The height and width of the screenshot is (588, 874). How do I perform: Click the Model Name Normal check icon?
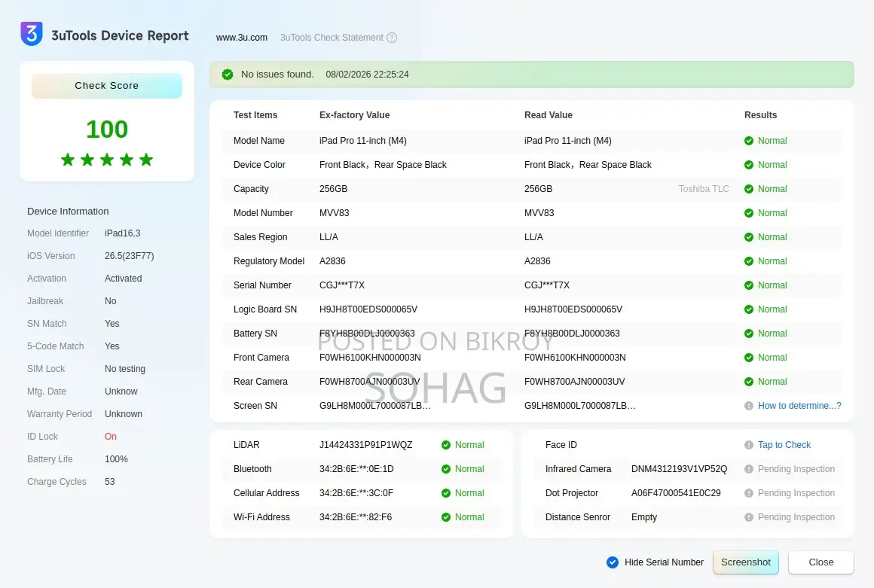coord(749,141)
